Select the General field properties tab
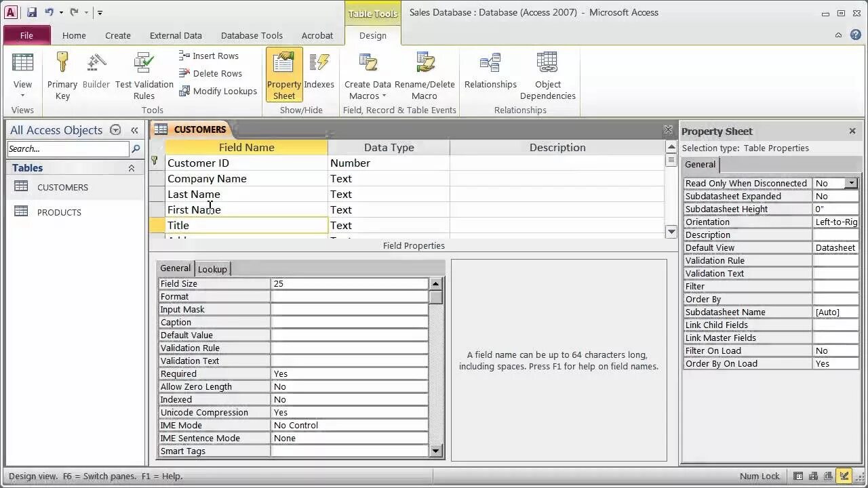The height and width of the screenshot is (488, 868). pyautogui.click(x=175, y=268)
